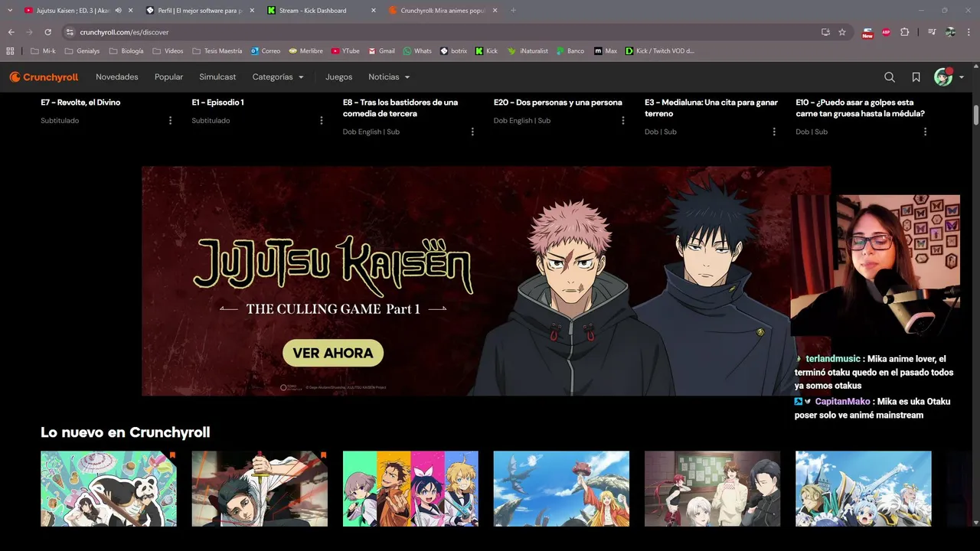Click the Crunchyroll logo
The width and height of the screenshot is (980, 551).
44,77
